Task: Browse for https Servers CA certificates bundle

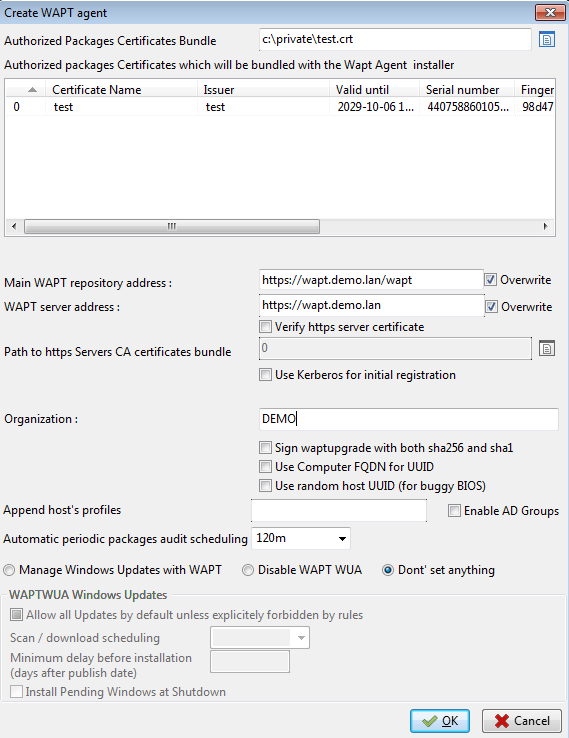Action: point(546,349)
